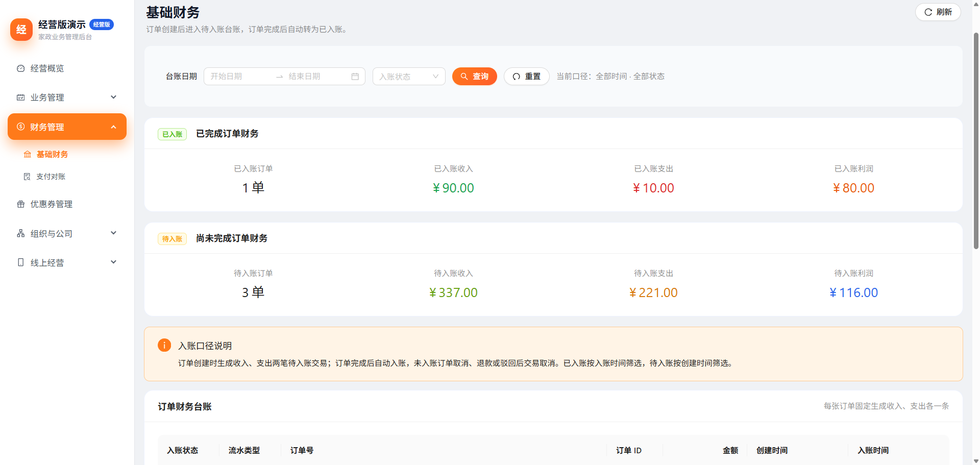Open 优惠券管理 in the sidebar

click(67, 204)
